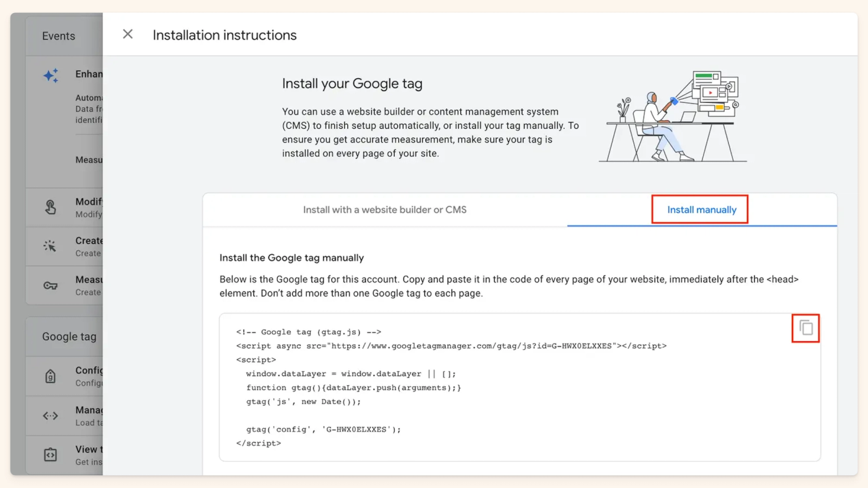Click the gtag('js', new Date()) line

coord(303,401)
